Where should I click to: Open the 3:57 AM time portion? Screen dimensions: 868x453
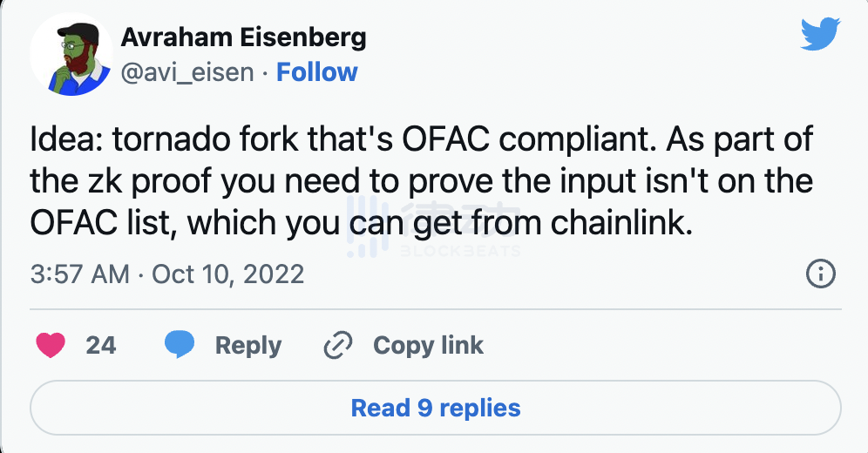pyautogui.click(x=79, y=274)
